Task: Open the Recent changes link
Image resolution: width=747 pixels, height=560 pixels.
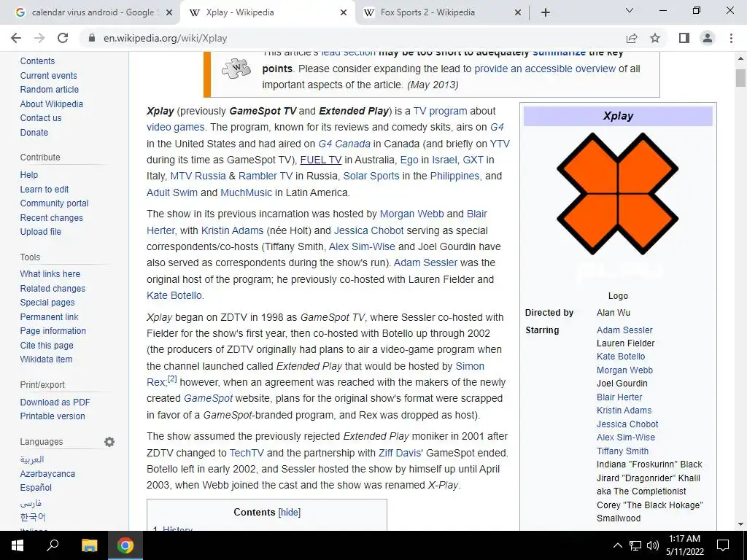Action: (x=52, y=217)
